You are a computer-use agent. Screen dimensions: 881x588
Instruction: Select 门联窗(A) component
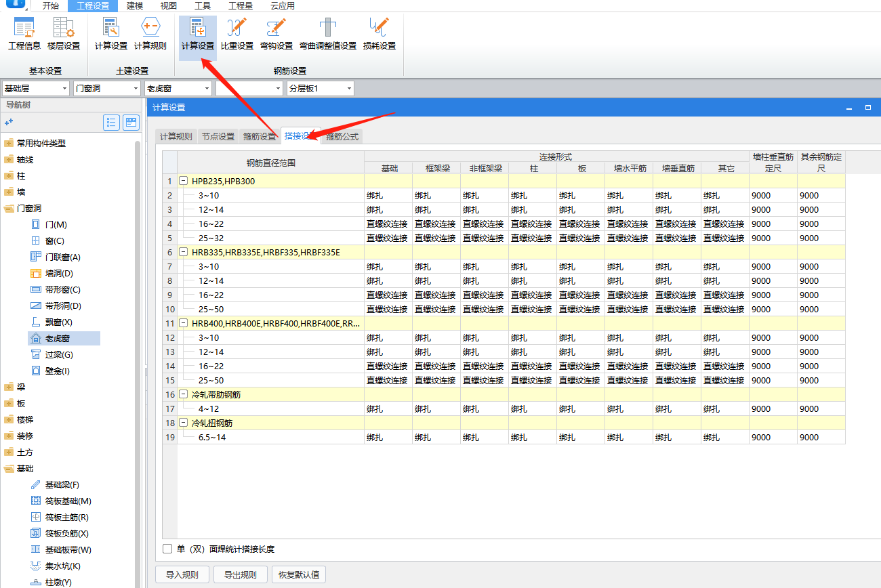point(56,257)
